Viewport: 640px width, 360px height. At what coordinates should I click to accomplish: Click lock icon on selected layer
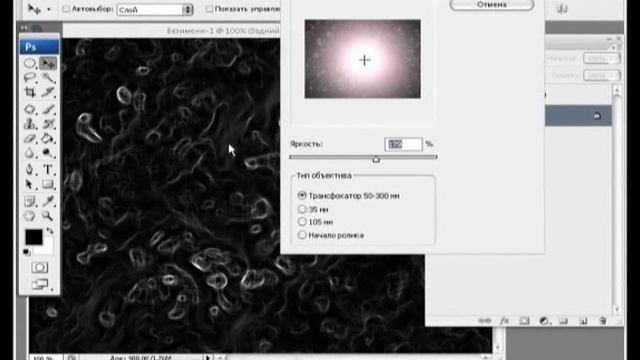coord(597,116)
